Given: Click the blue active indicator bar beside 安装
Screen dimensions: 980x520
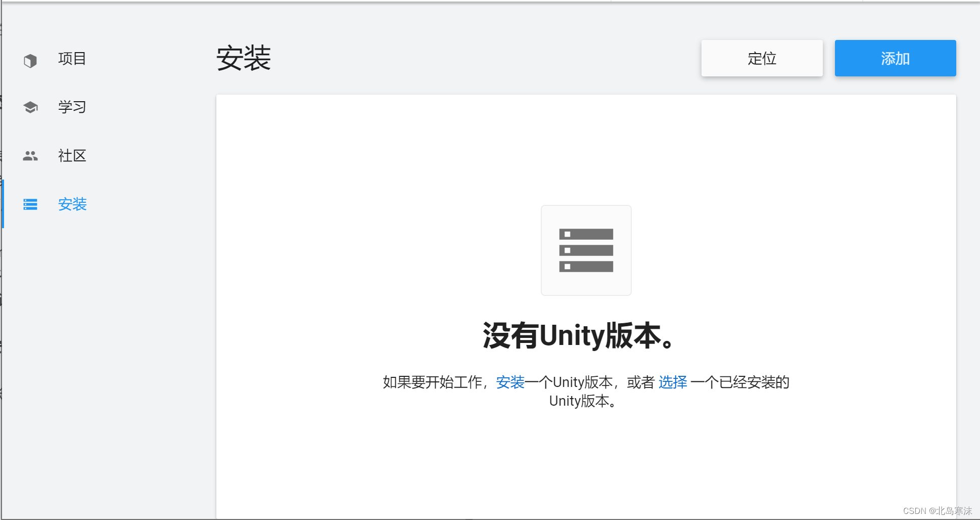Looking at the screenshot, I should tap(4, 204).
